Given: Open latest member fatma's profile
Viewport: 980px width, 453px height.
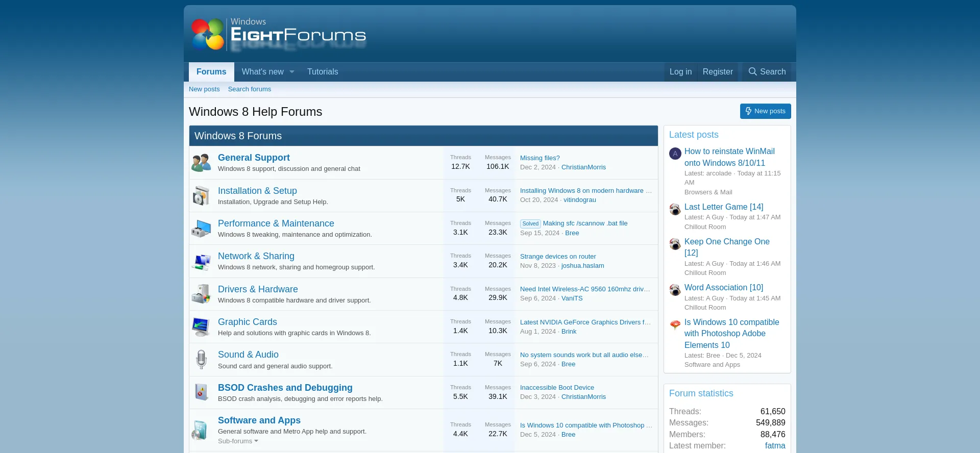Looking at the screenshot, I should [775, 446].
